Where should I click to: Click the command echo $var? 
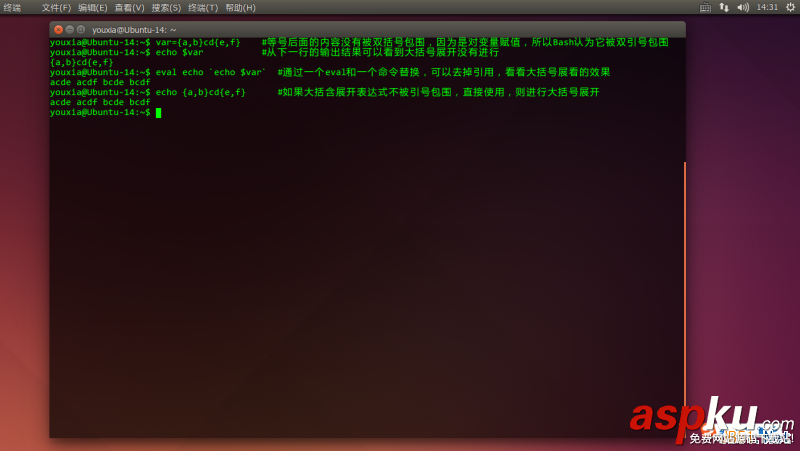[x=179, y=52]
